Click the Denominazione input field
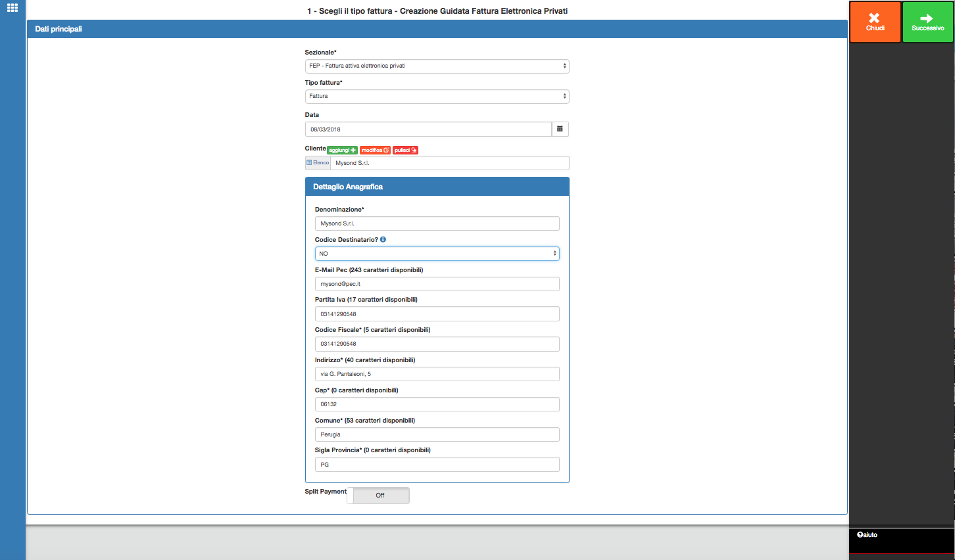 (437, 223)
